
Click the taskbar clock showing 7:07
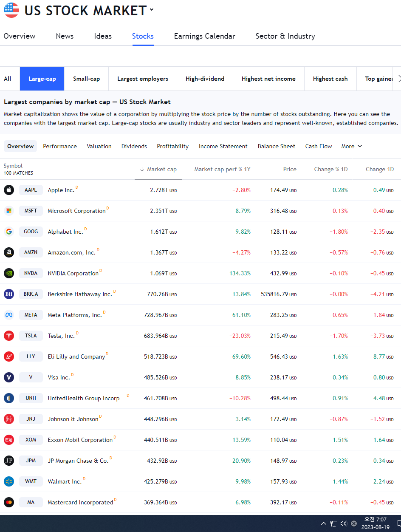376,523
